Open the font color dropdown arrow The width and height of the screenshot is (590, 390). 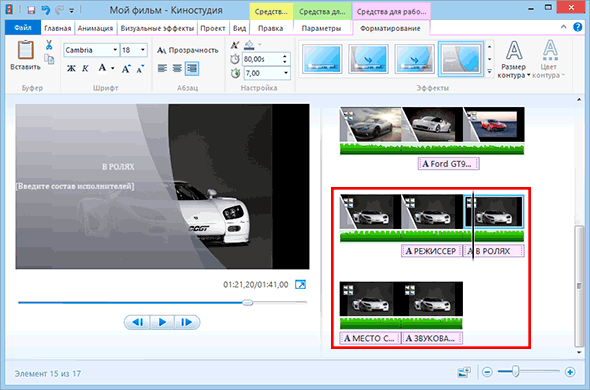(x=113, y=69)
